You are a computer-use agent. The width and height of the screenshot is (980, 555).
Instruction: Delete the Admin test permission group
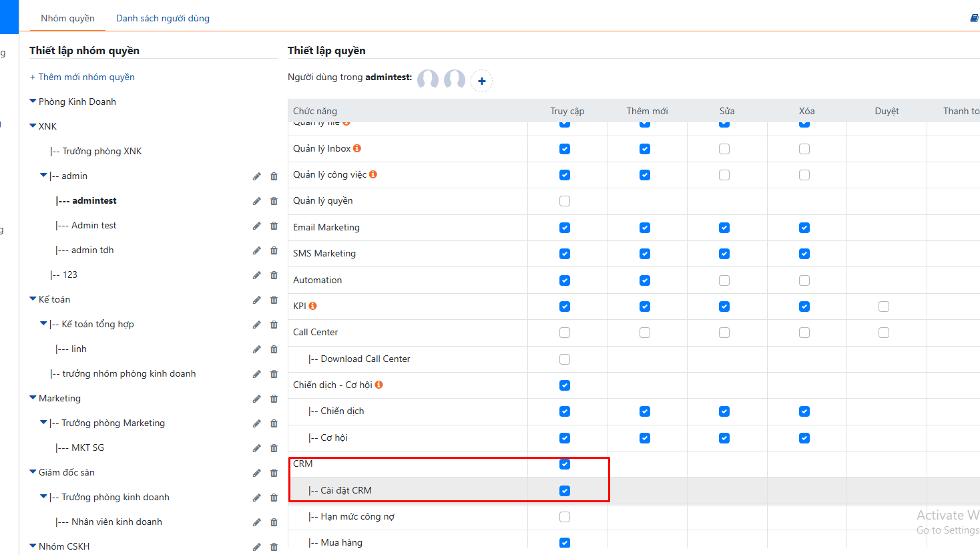point(274,226)
